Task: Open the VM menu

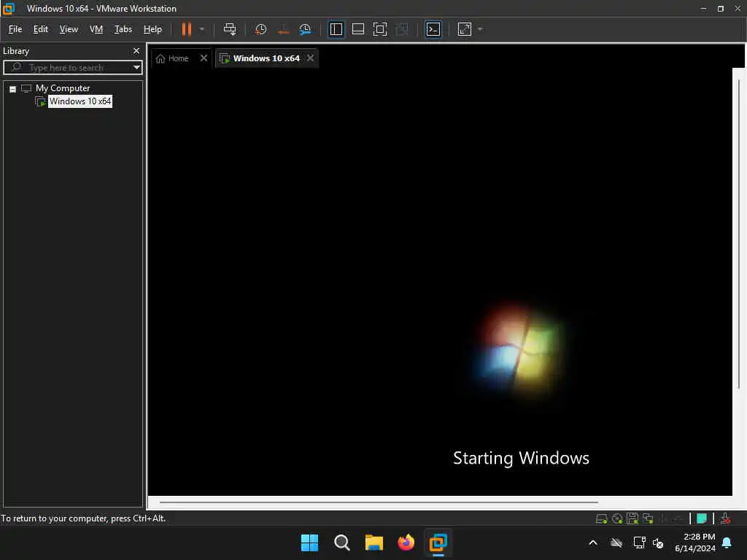Action: click(x=96, y=29)
